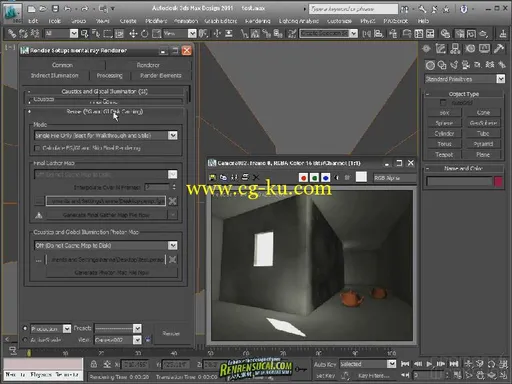Viewport: 512px width, 384px height.
Task: Open the Edit menu
Action: [x=33, y=21]
